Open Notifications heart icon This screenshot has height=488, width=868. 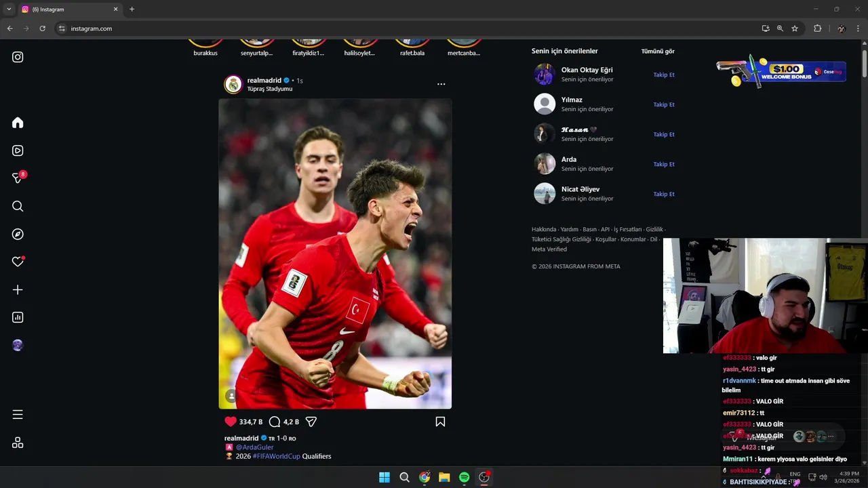pos(18,262)
